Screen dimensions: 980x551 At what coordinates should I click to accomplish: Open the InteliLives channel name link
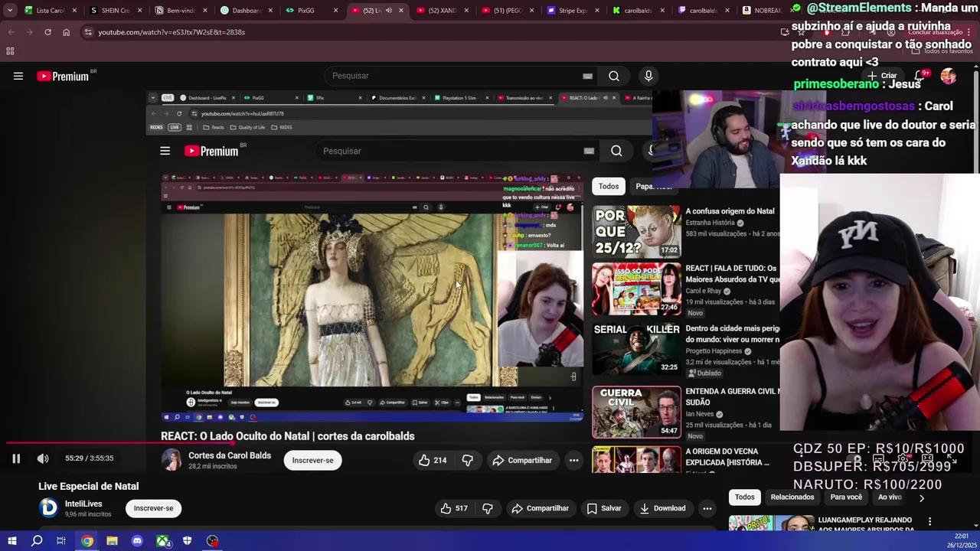[83, 504]
